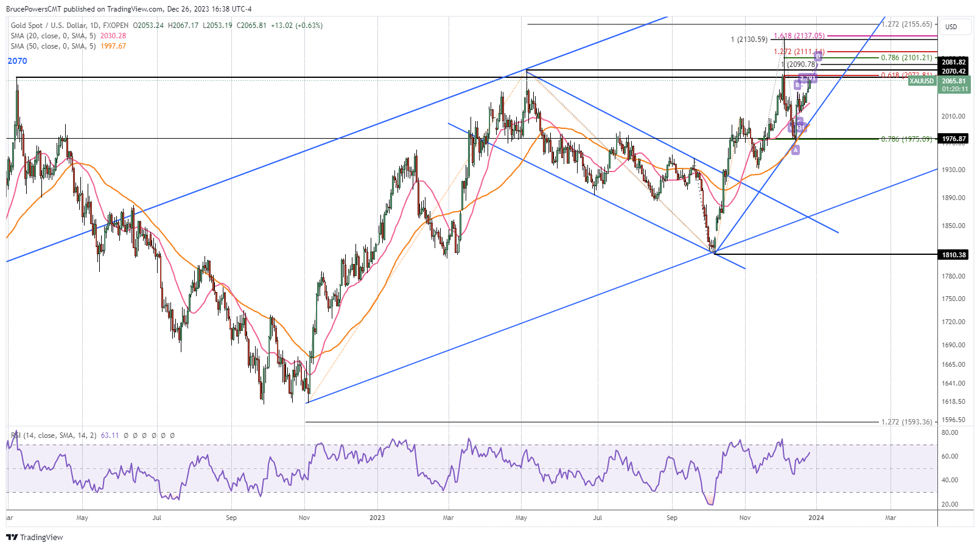The image size is (980, 548).
Task: Click the 2065.81 current price label
Action: click(x=954, y=81)
